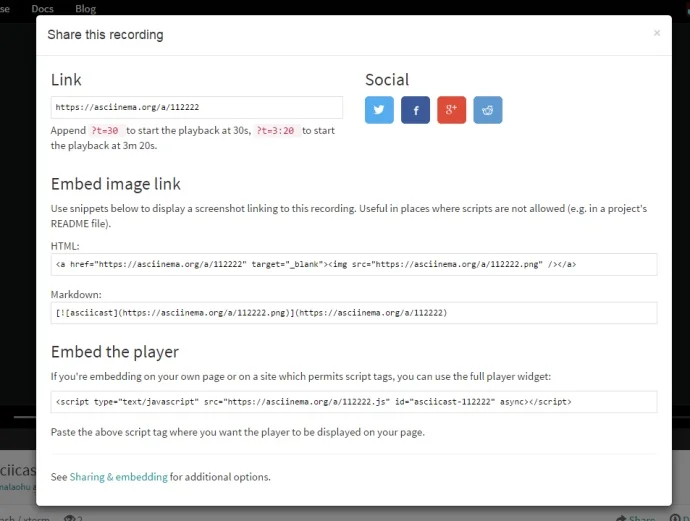Click the Embed image link heading
The width and height of the screenshot is (690, 521).
(x=116, y=184)
